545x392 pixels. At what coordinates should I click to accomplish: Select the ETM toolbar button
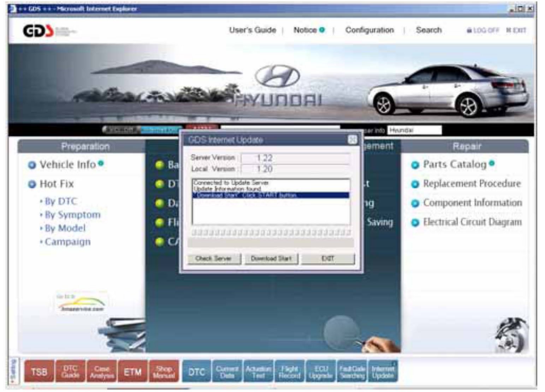point(133,372)
